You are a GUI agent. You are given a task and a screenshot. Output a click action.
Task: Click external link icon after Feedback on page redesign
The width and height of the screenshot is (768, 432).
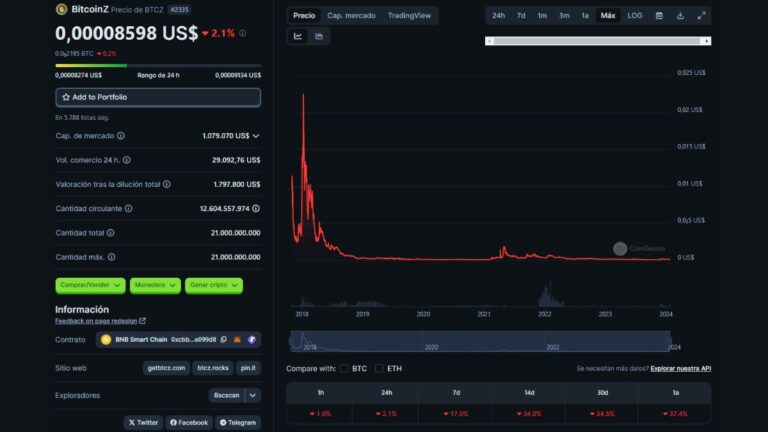pos(143,321)
